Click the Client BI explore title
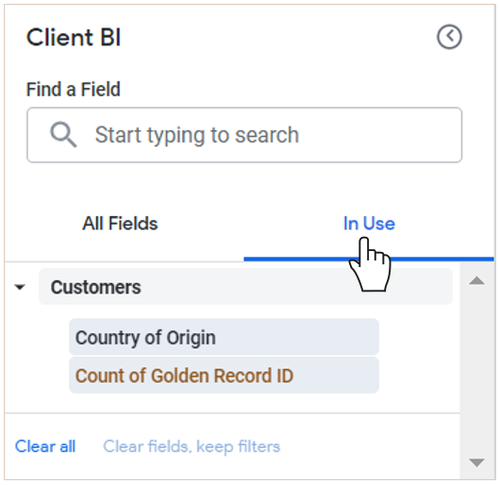 click(74, 37)
